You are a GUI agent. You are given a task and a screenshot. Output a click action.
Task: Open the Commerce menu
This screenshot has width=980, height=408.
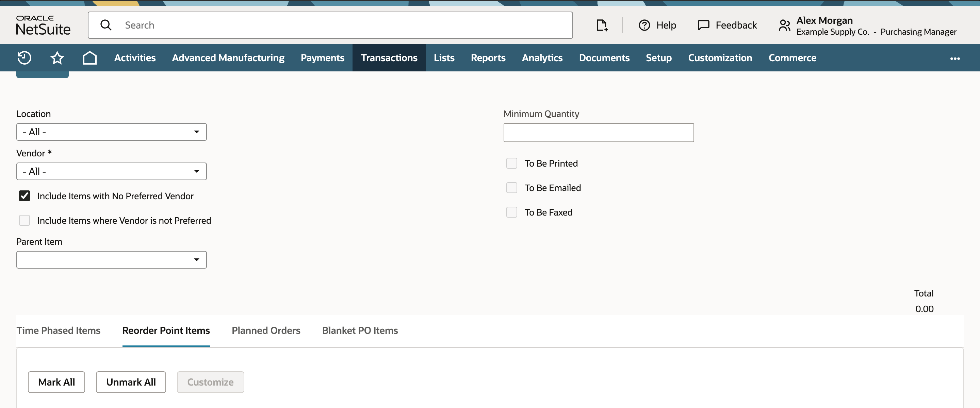(x=793, y=58)
